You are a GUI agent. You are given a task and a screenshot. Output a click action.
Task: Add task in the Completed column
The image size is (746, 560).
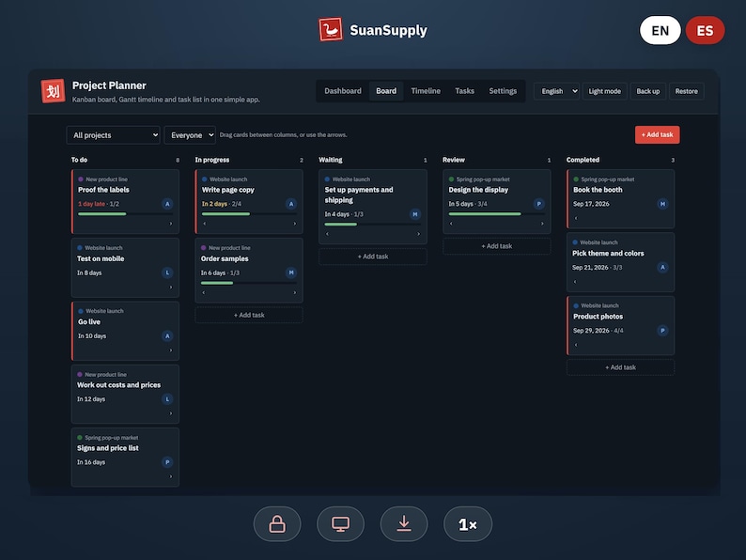pos(620,367)
